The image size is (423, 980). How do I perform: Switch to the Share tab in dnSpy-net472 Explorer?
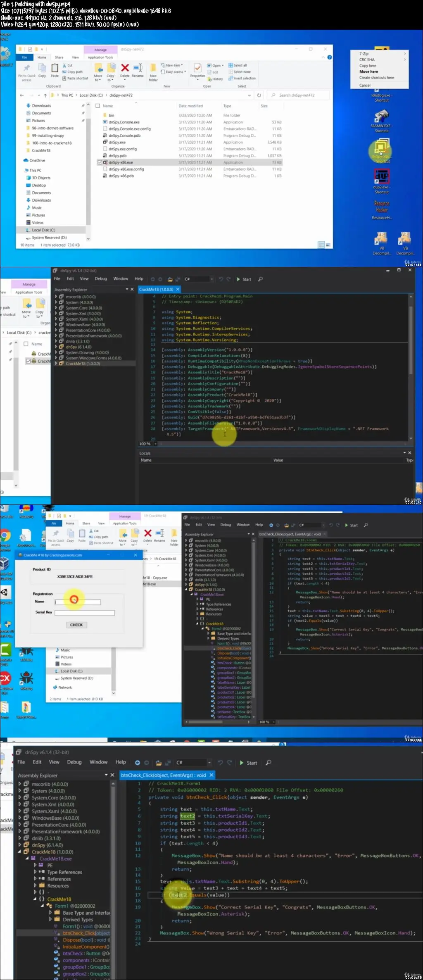click(x=59, y=57)
